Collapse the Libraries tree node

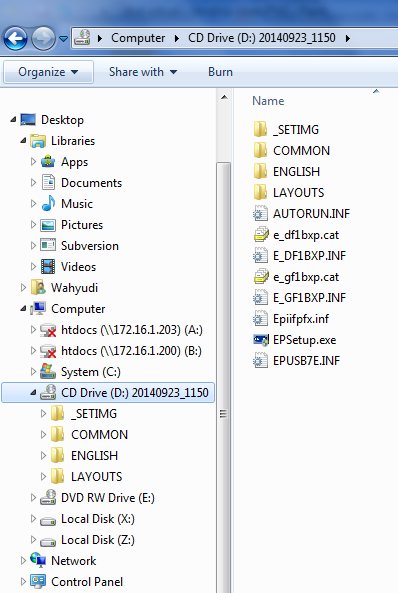tap(23, 141)
